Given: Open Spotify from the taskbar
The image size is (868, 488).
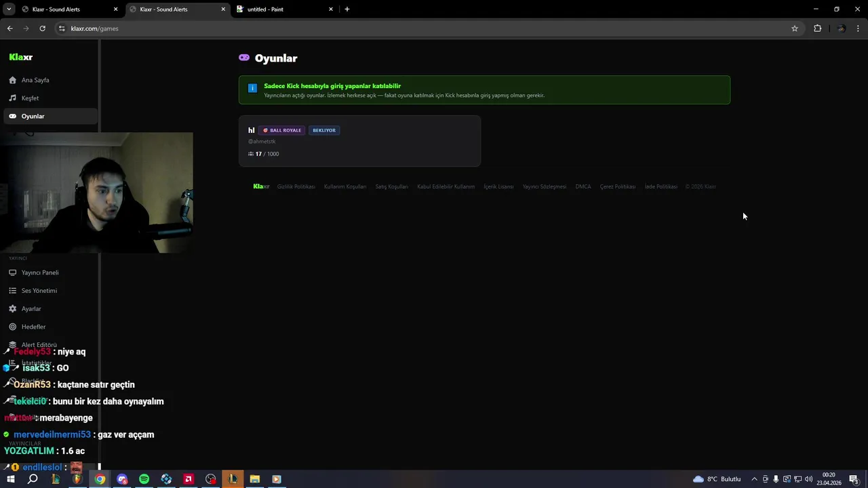Looking at the screenshot, I should pos(144,479).
